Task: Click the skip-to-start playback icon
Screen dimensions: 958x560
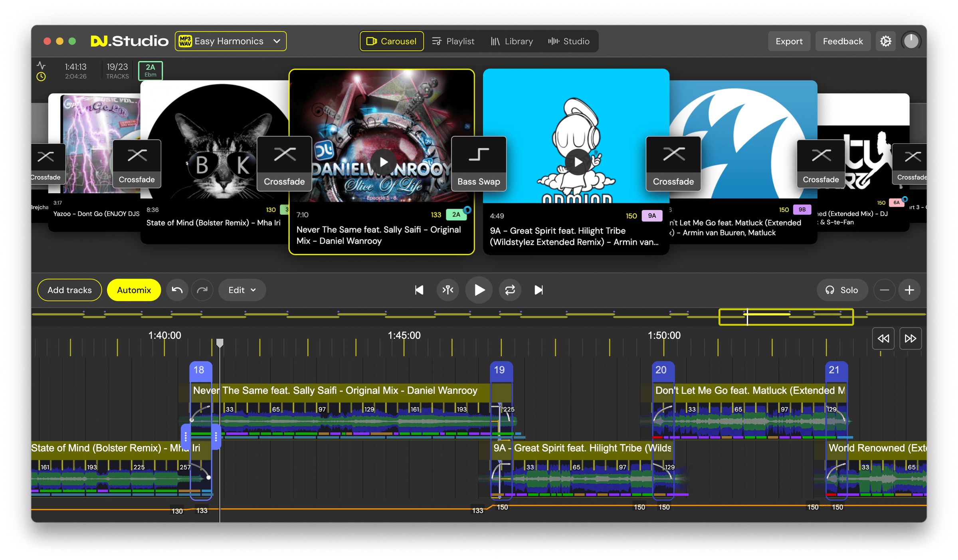Action: pyautogui.click(x=419, y=290)
